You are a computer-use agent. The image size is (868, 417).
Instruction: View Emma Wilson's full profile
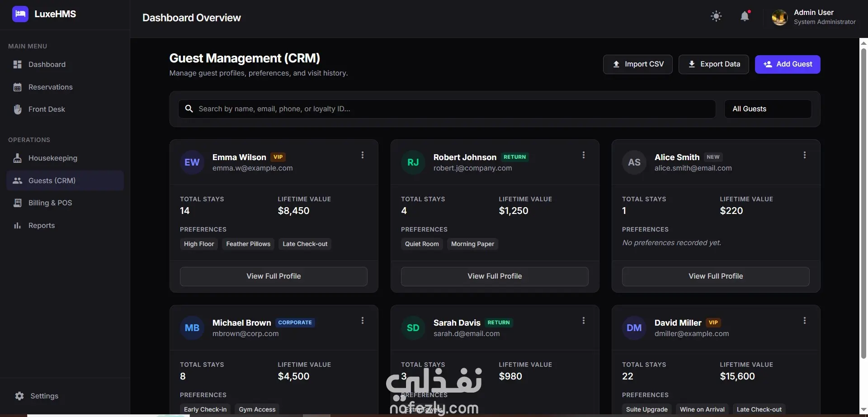[x=274, y=276]
